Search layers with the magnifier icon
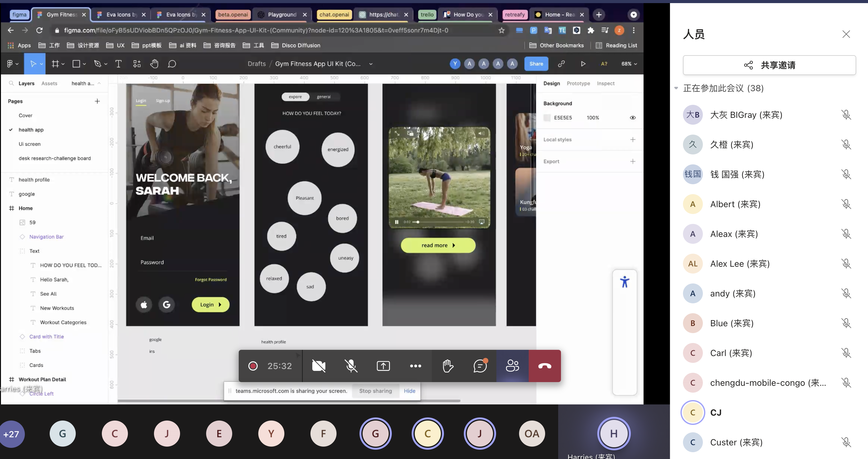 (x=11, y=83)
